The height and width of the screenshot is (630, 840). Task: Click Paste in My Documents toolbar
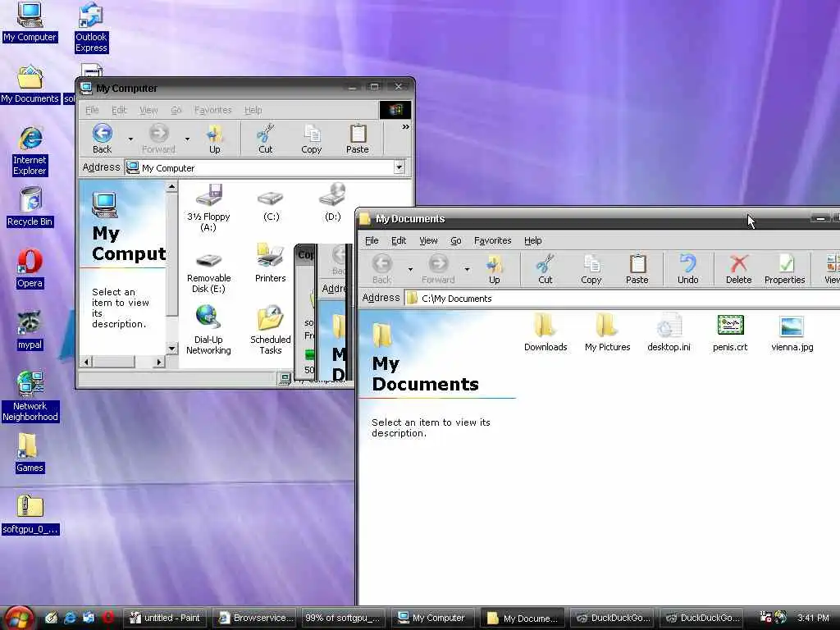tap(637, 269)
